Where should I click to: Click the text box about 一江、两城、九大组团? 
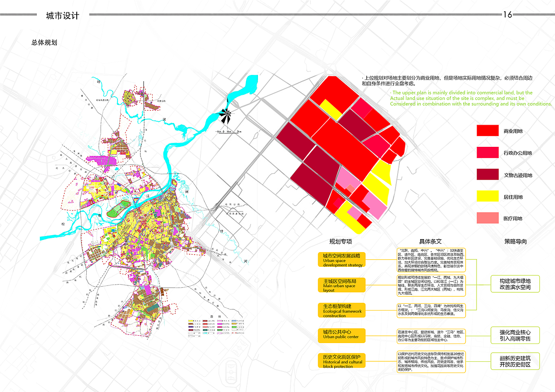click(431, 285)
